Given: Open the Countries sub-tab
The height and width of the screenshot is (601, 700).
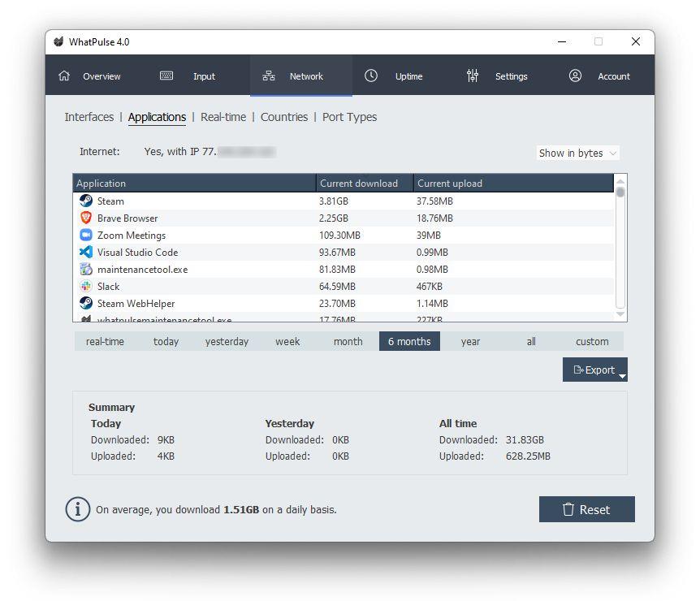Looking at the screenshot, I should pyautogui.click(x=284, y=117).
